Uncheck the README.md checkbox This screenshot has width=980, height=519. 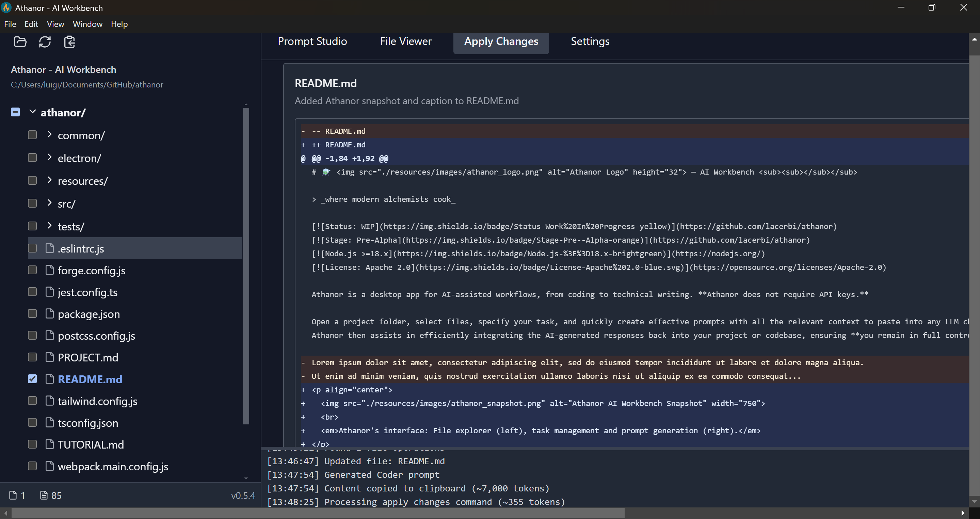32,379
